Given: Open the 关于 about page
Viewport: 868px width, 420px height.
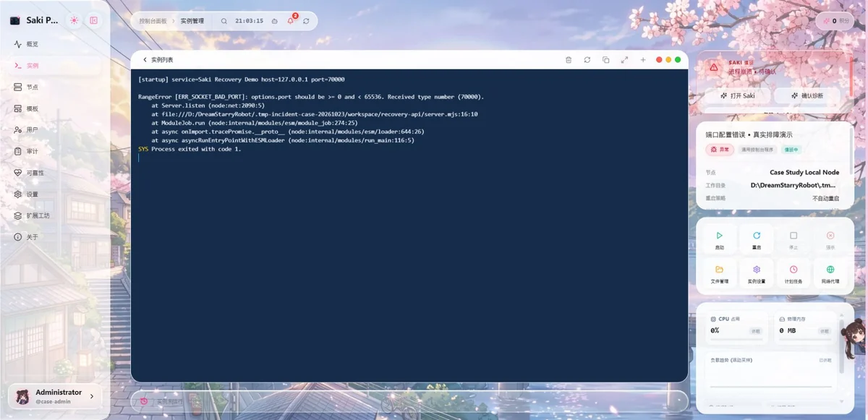Looking at the screenshot, I should pos(55,237).
